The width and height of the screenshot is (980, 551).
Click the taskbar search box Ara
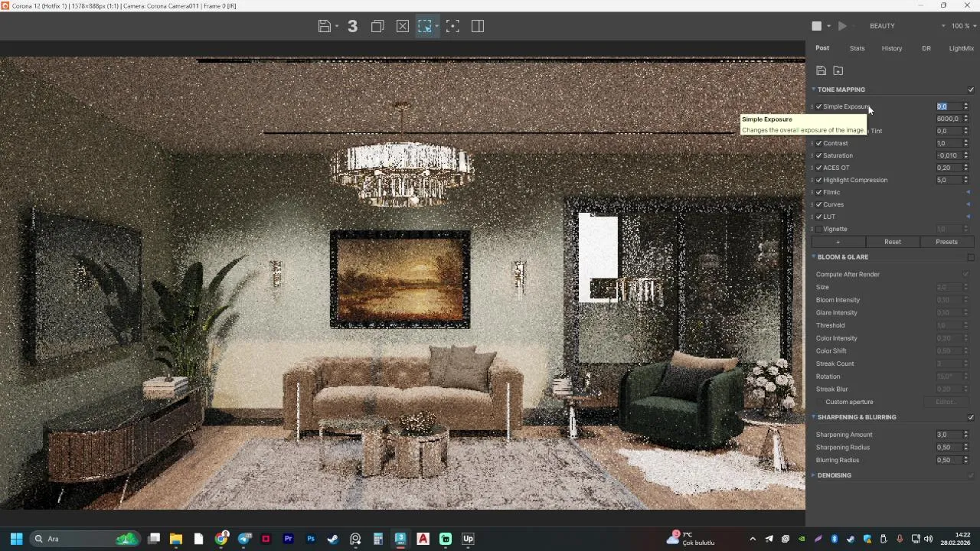pos(86,539)
